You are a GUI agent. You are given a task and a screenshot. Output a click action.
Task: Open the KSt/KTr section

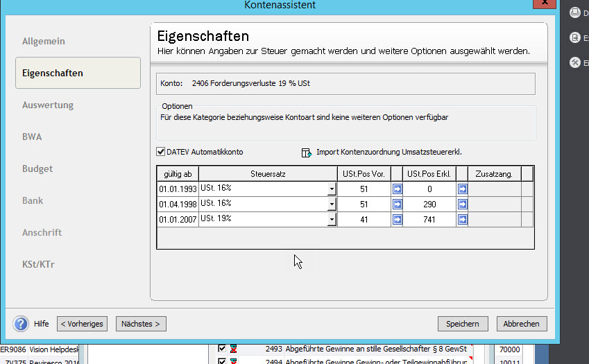click(x=38, y=264)
